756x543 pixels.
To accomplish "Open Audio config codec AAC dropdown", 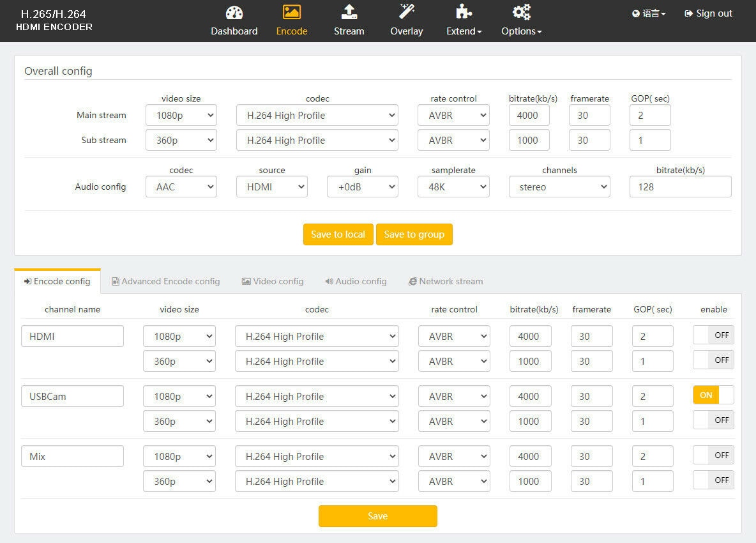I will 181,187.
